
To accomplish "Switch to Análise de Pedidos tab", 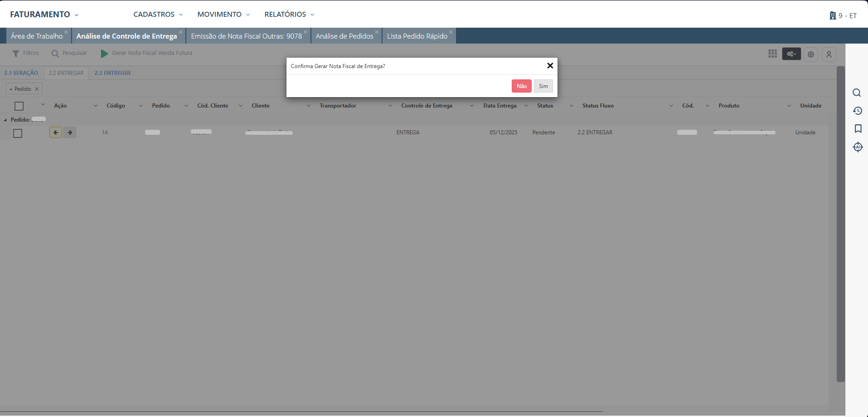I will point(344,36).
